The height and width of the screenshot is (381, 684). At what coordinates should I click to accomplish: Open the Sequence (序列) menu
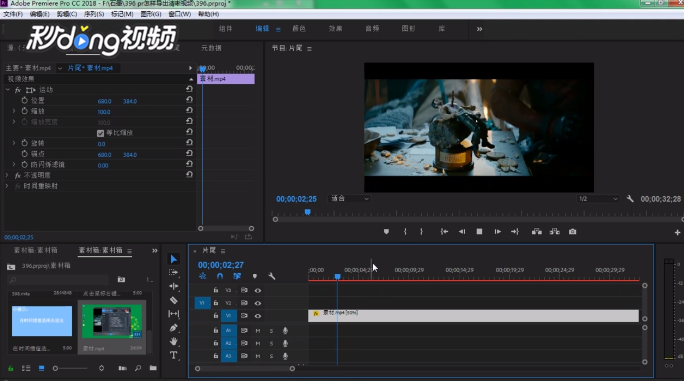click(94, 14)
